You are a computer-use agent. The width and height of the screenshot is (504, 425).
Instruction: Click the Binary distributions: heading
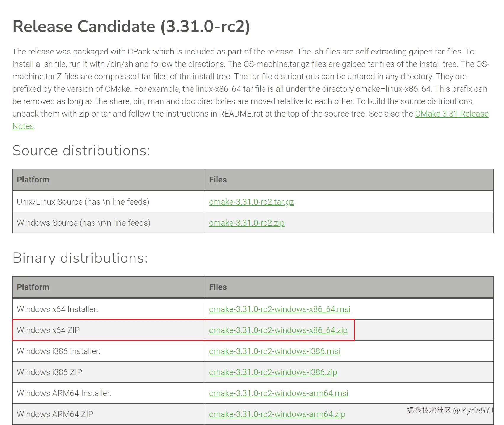pos(80,258)
